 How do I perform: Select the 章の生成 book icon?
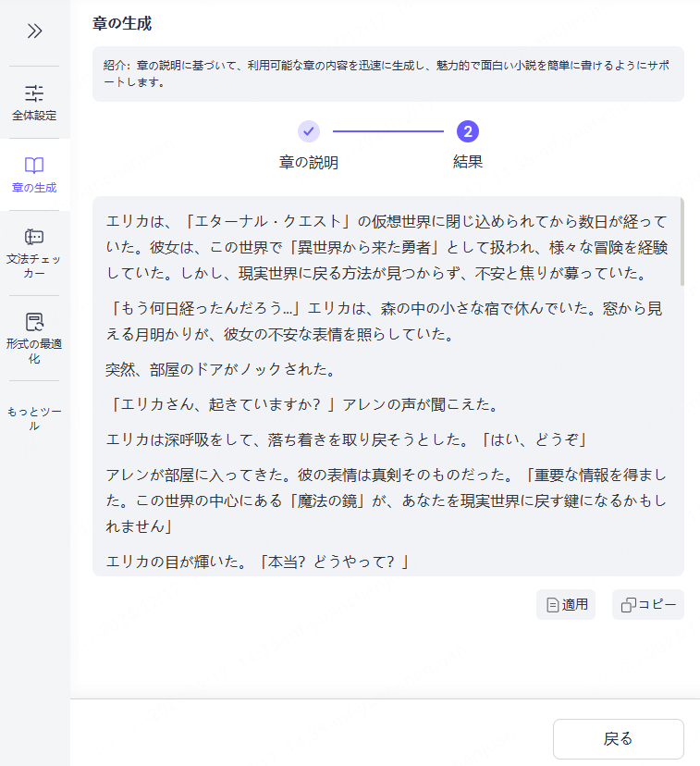click(34, 166)
